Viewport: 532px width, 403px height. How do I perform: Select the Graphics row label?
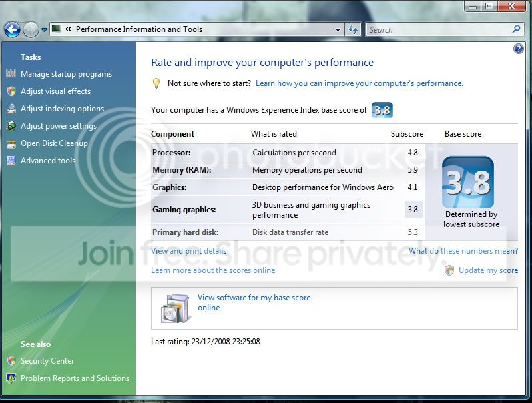pos(170,187)
